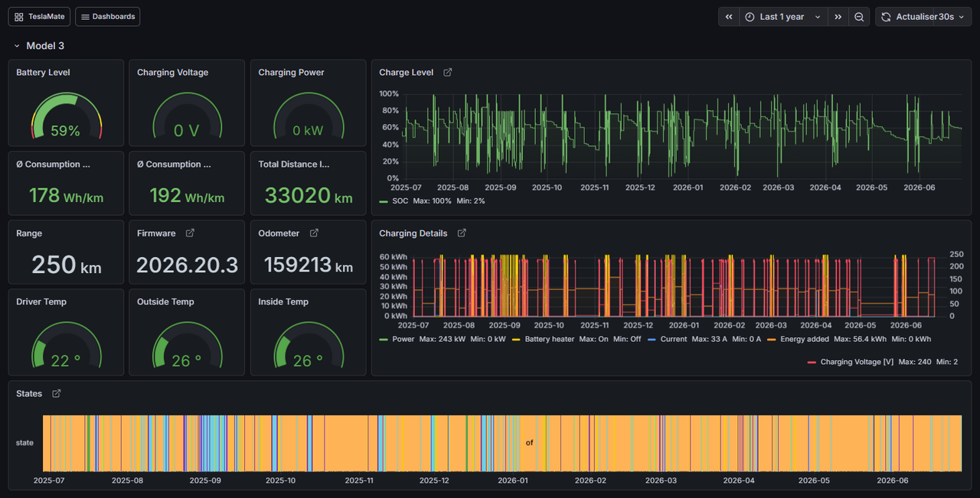980x498 pixels.
Task: Open the Charge Level panel external link icon
Action: pos(448,73)
